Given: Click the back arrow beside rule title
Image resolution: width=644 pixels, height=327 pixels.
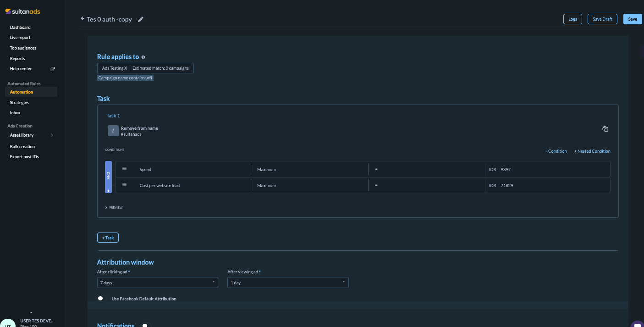Looking at the screenshot, I should [83, 19].
